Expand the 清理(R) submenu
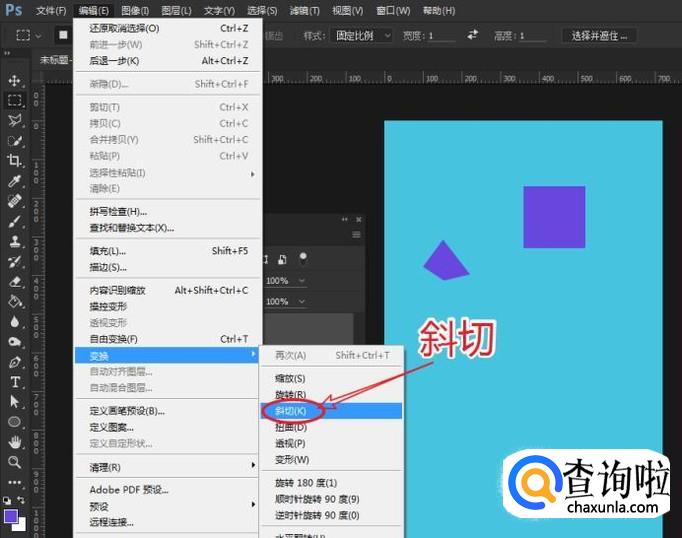Viewport: 682px width, 538px height. 166,467
